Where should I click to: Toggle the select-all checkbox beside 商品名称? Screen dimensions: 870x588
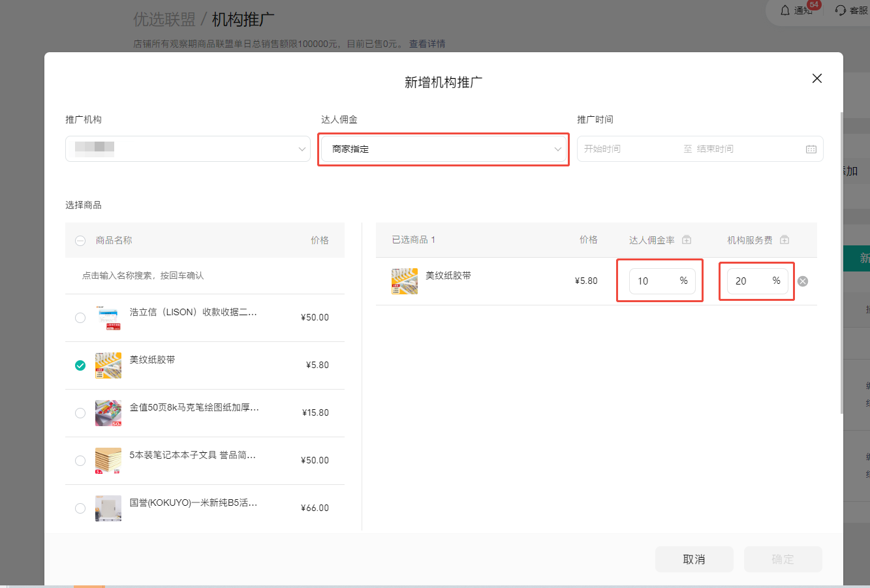(x=80, y=241)
